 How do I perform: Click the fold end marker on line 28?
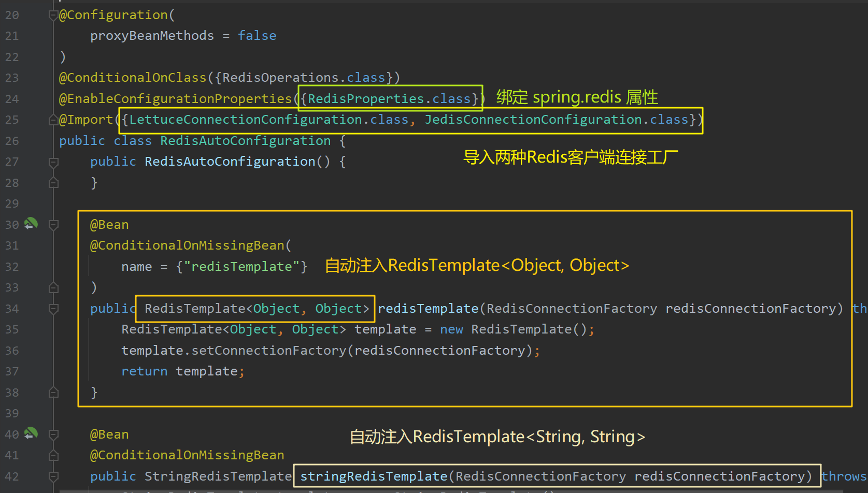click(53, 183)
